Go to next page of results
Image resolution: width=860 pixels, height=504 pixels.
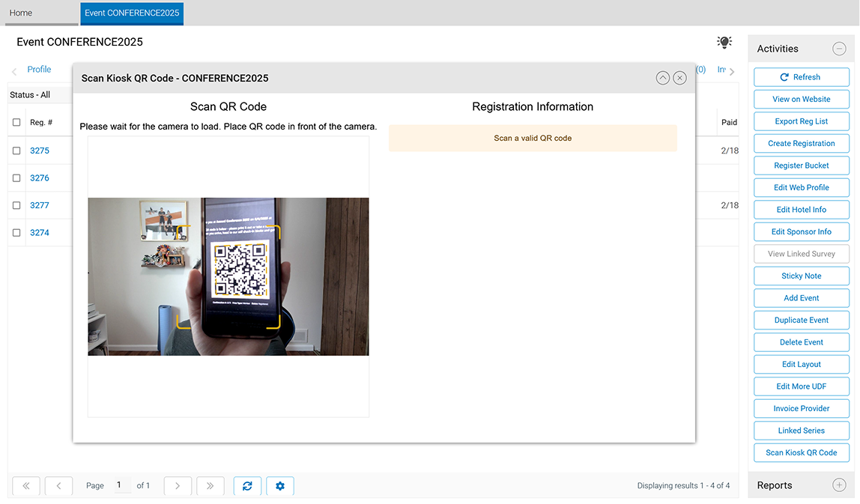(178, 485)
